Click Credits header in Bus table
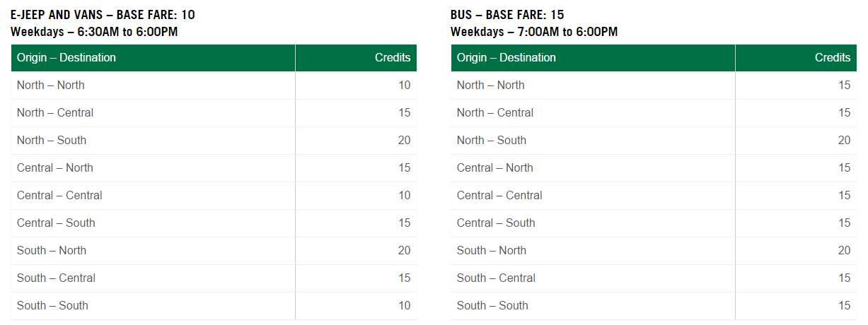The image size is (868, 325). (833, 58)
